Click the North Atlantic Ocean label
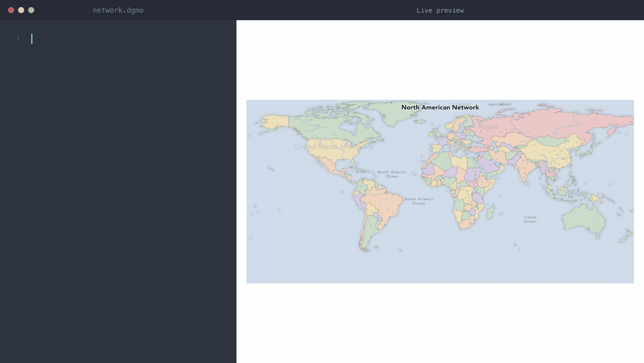 [392, 174]
